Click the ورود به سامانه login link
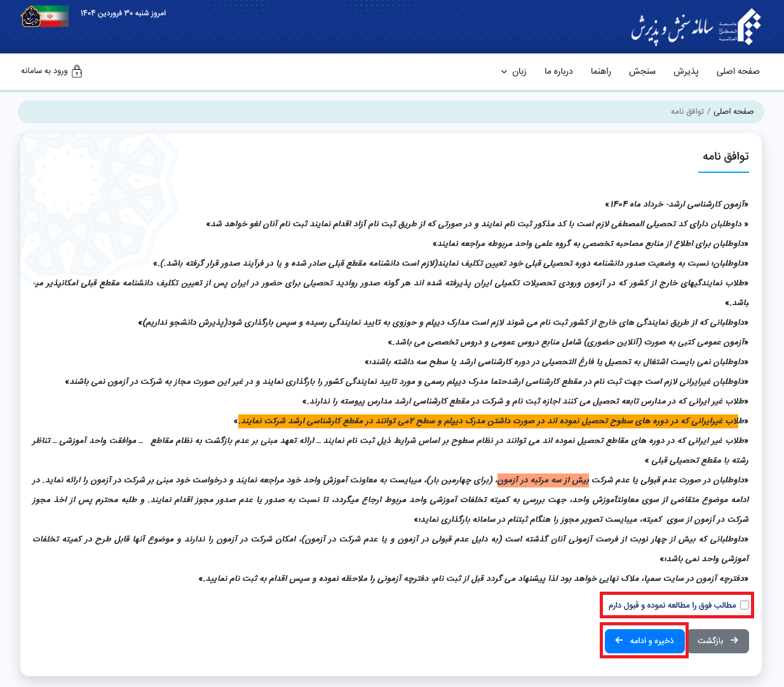Image resolution: width=784 pixels, height=687 pixels. (44, 71)
